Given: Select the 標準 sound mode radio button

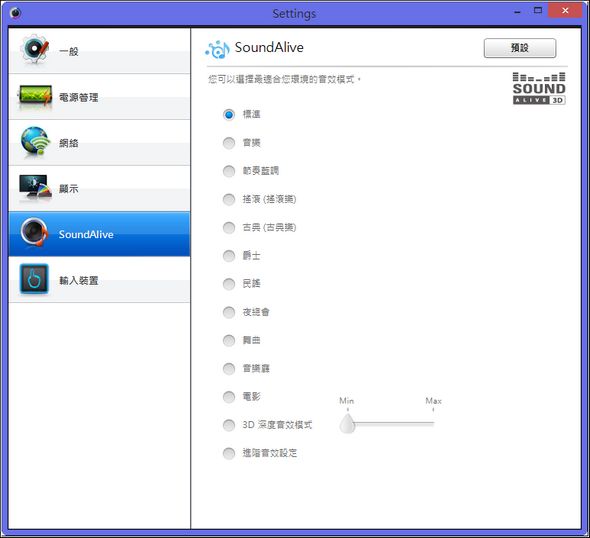Looking at the screenshot, I should pos(229,114).
